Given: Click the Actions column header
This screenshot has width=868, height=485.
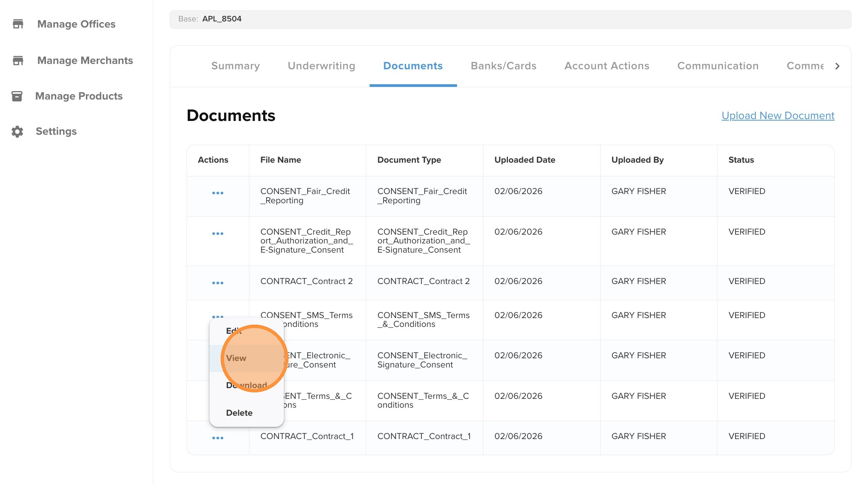Looking at the screenshot, I should tap(213, 160).
